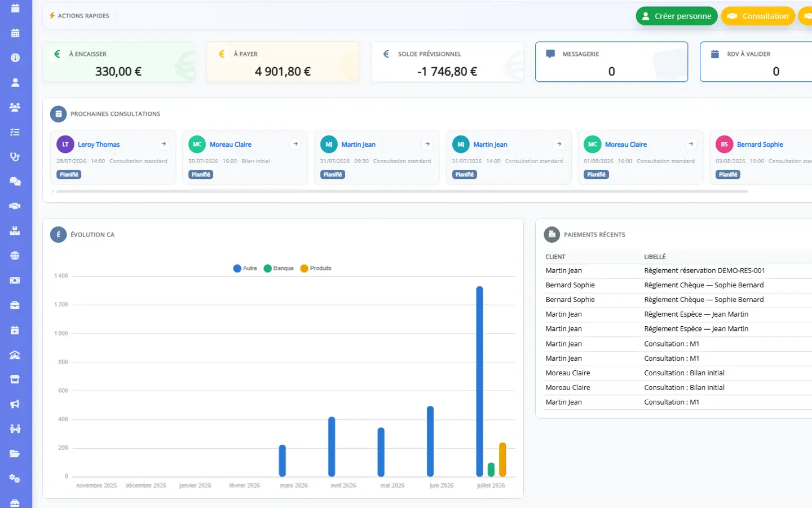Screen dimensions: 812x508
Task: Click the arrow on Martin Jean 14:00 card
Action: 559,144
